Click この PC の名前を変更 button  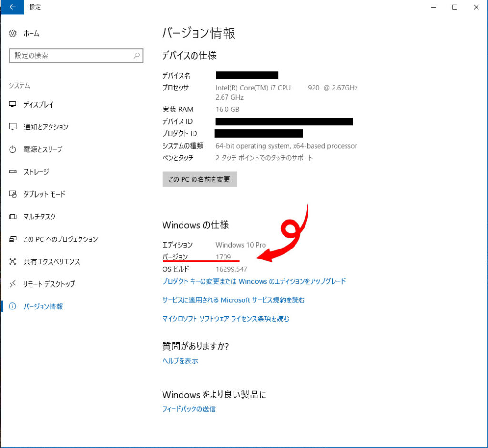200,179
